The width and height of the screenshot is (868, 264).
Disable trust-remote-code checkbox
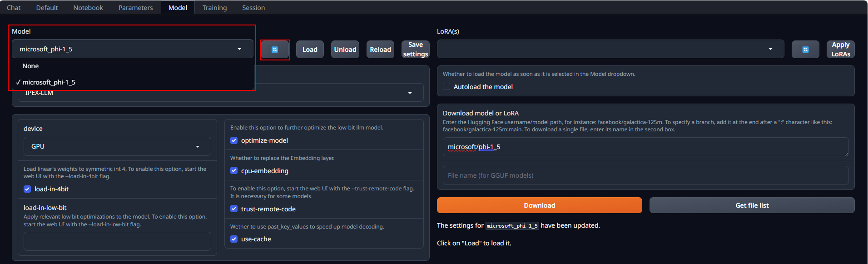(234, 209)
